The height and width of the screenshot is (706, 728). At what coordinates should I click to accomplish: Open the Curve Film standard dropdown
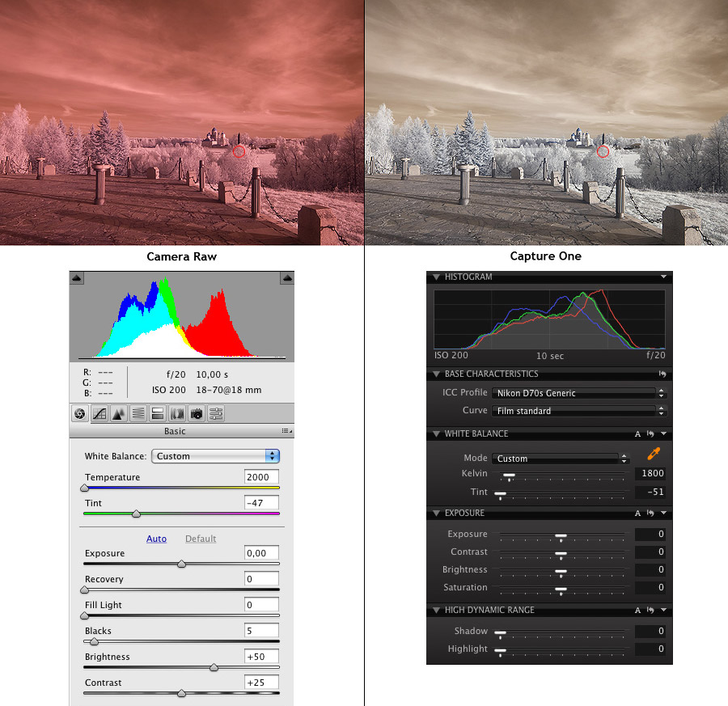coord(579,411)
